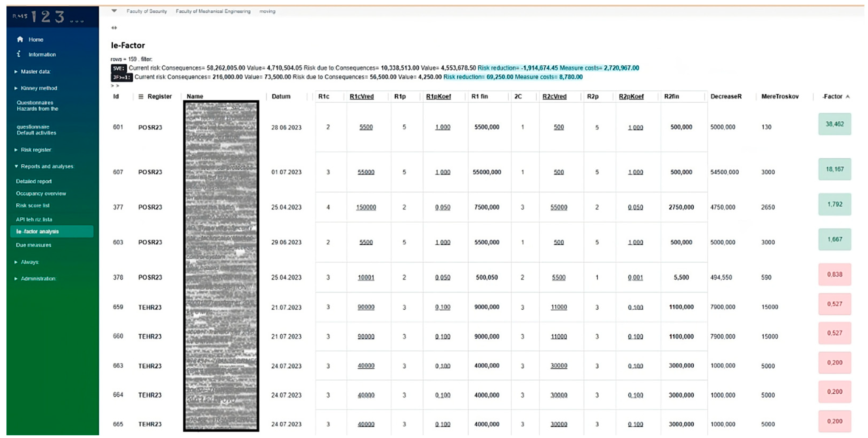Image resolution: width=868 pixels, height=438 pixels.
Task: Click the red 0,838 factor cell
Action: coord(834,274)
